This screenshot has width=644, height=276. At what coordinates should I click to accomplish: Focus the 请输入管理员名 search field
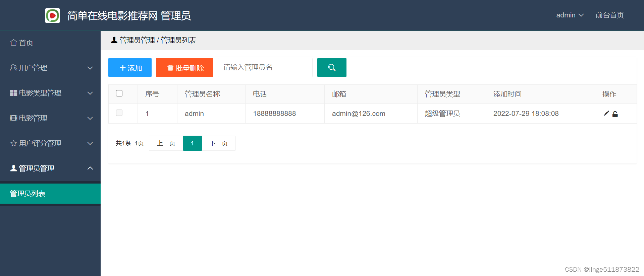(265, 67)
